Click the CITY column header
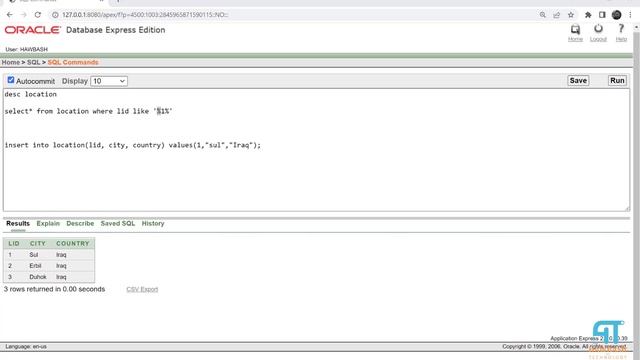The image size is (640, 360). [38, 243]
